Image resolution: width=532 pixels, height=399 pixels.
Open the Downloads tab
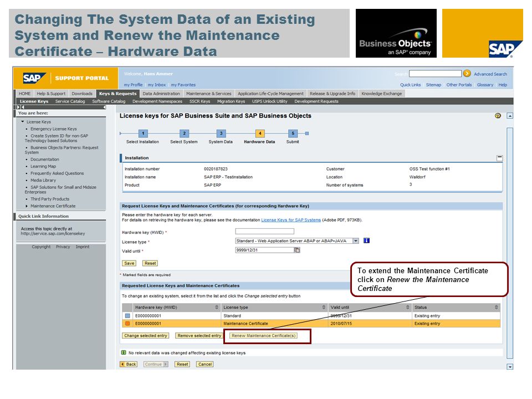[x=82, y=94]
